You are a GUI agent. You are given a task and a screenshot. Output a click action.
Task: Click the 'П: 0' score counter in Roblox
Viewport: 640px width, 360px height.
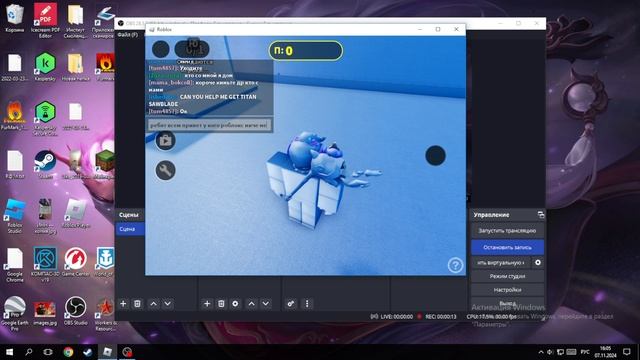click(306, 51)
